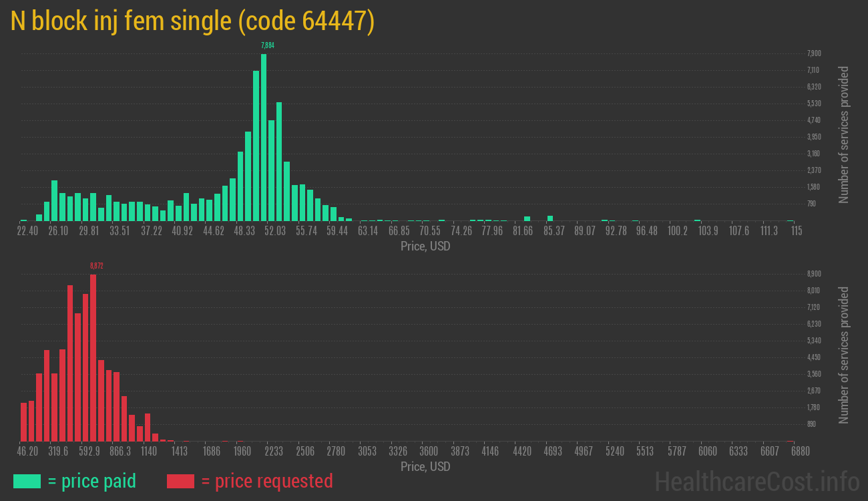This screenshot has height=501, width=868.
Task: Select the small green bar above 85.37
Action: pyautogui.click(x=550, y=218)
